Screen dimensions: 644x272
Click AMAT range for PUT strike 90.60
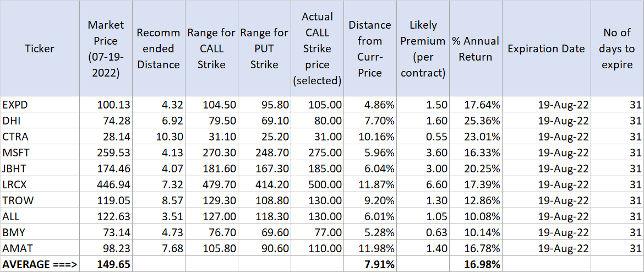[x=264, y=248]
